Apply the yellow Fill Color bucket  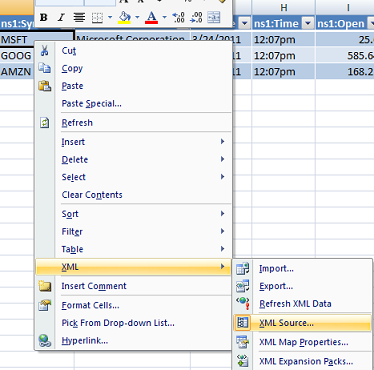(124, 17)
